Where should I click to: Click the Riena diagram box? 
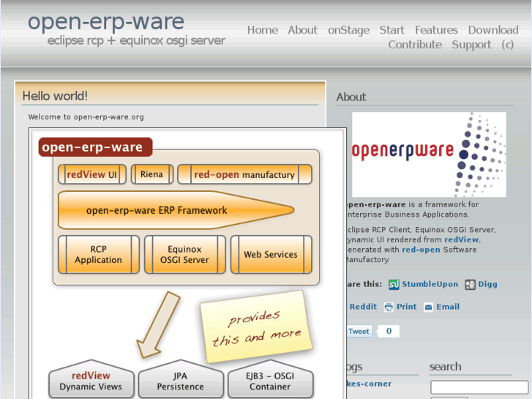[152, 174]
